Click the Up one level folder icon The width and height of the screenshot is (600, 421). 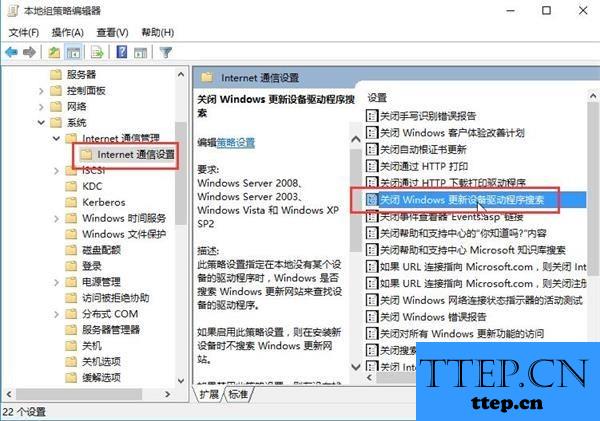coord(54,52)
